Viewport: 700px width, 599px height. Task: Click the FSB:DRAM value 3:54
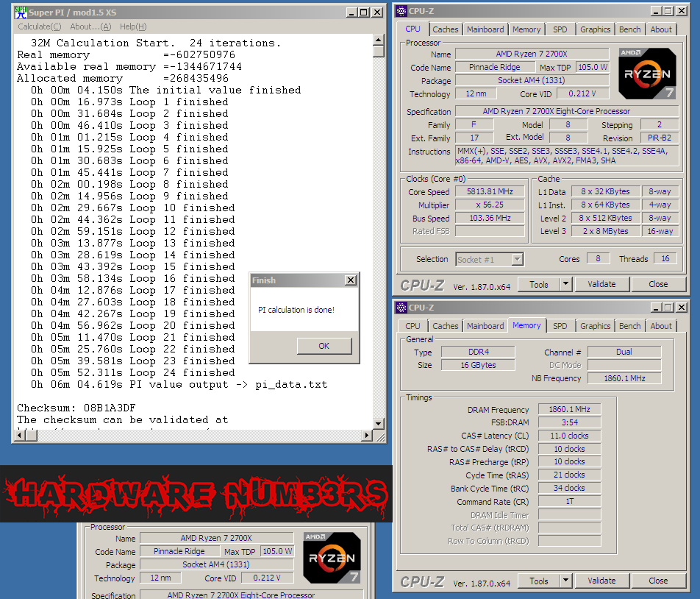click(x=569, y=422)
